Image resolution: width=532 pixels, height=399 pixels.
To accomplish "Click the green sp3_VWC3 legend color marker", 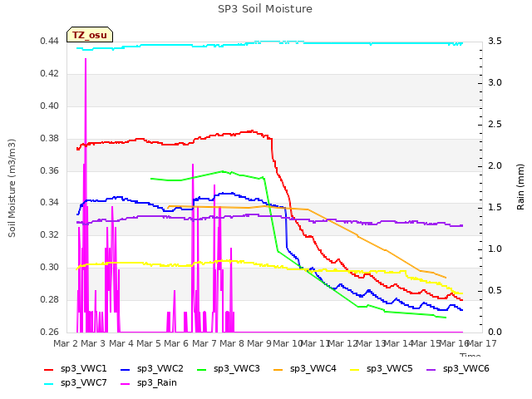I will pos(202,370).
